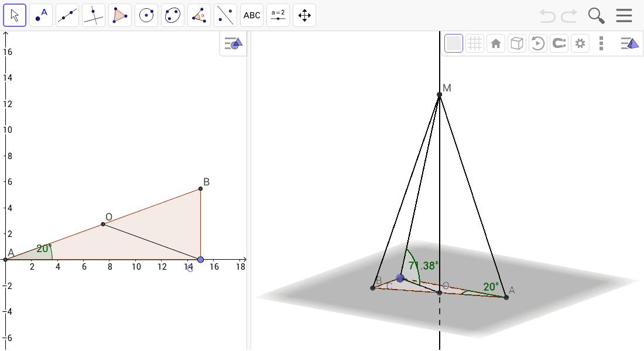Click point O in 2D view
The image size is (644, 351).
tap(103, 224)
